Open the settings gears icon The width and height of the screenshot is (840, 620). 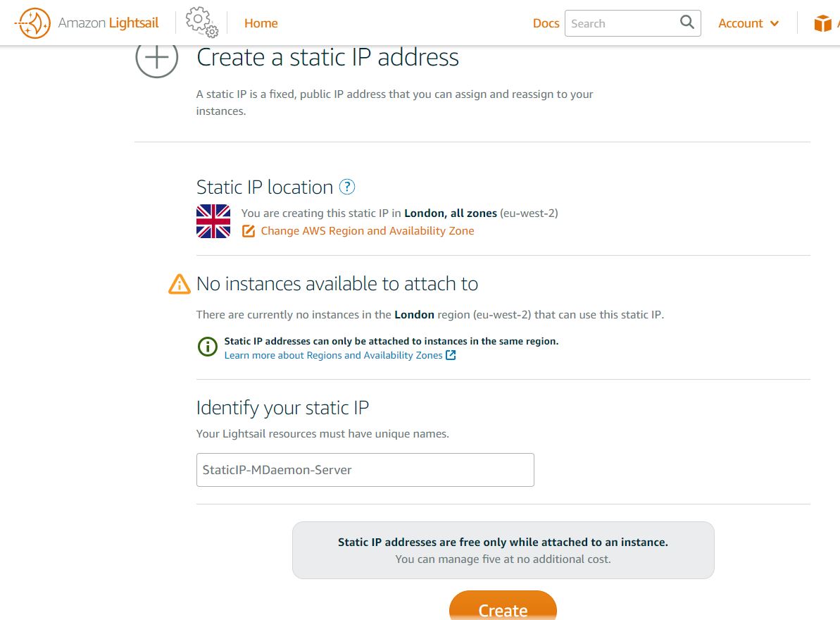pos(201,22)
